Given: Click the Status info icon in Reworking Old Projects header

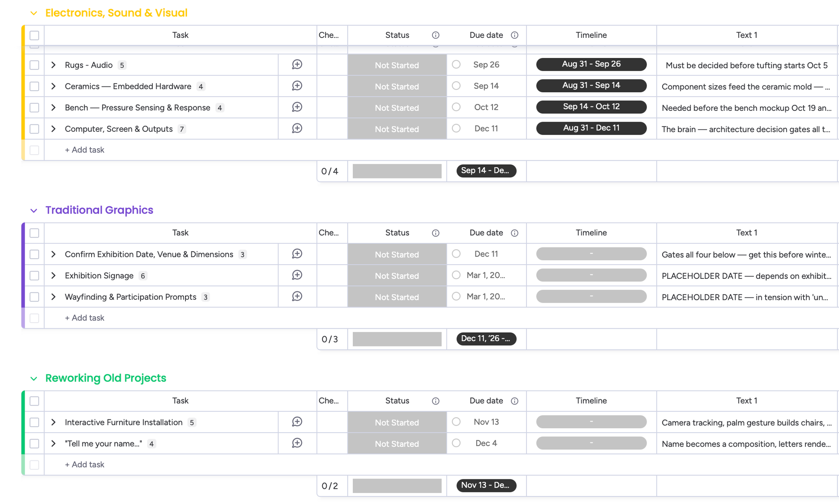Looking at the screenshot, I should [x=435, y=401].
